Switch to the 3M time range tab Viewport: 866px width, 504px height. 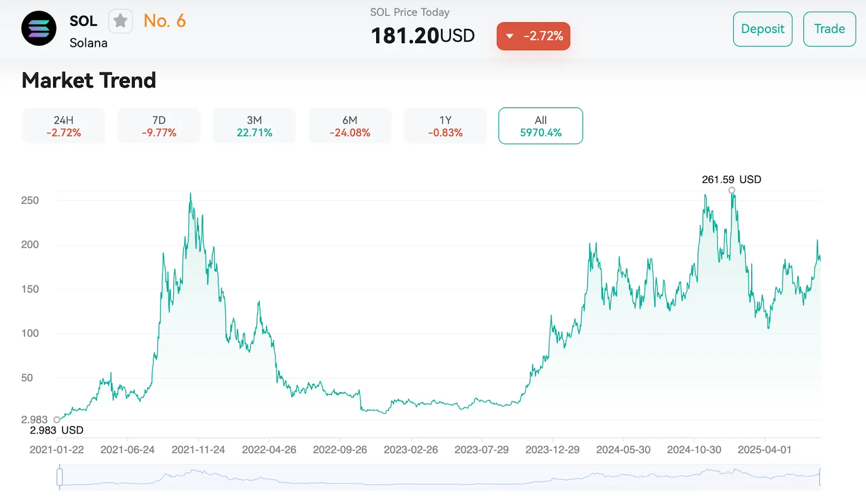click(x=254, y=126)
